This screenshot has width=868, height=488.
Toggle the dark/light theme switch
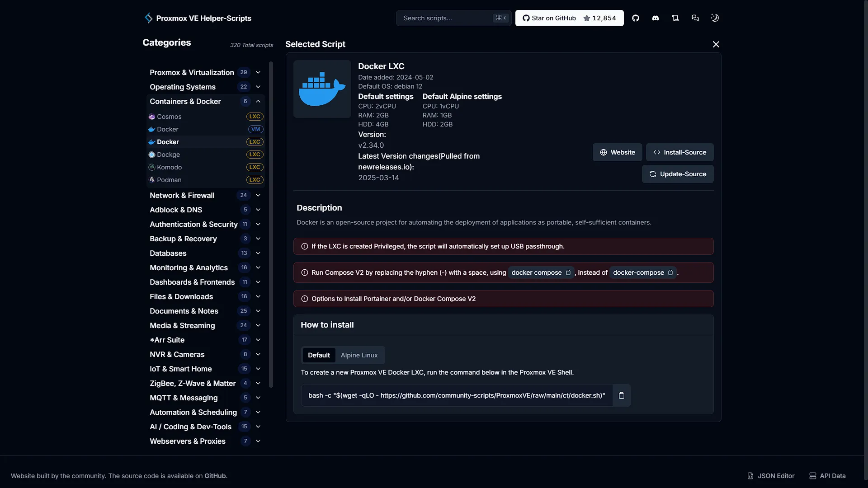[715, 18]
